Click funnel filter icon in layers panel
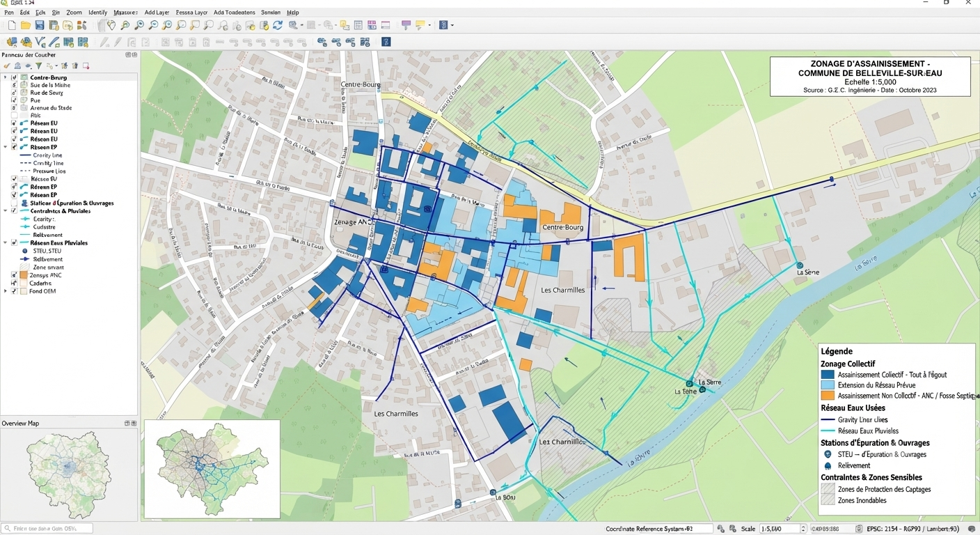 (x=38, y=65)
